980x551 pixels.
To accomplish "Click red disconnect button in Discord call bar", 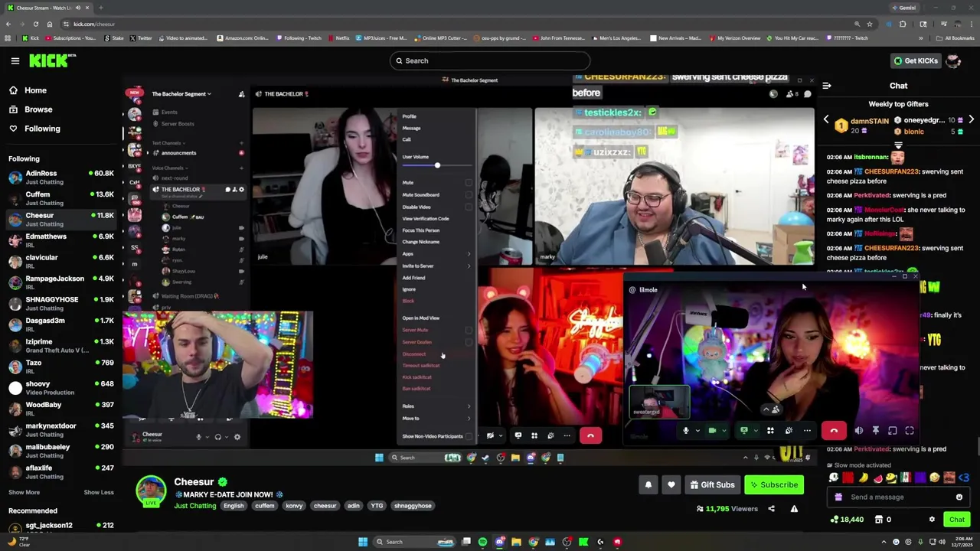I will (x=590, y=435).
